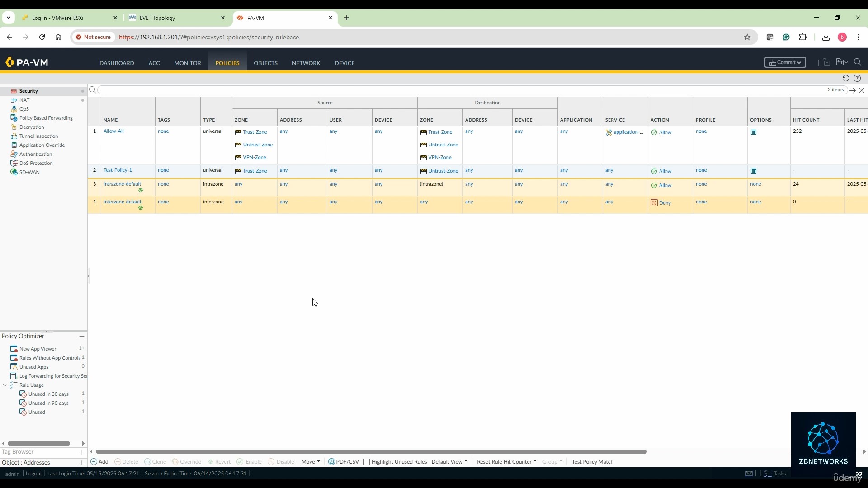Collapse the Policy Optimizer panel

coord(82,336)
